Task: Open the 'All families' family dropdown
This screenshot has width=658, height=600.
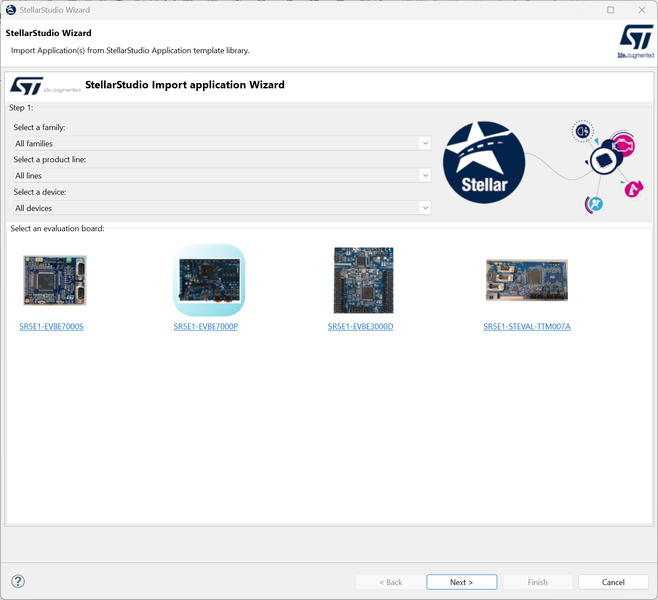Action: (222, 143)
